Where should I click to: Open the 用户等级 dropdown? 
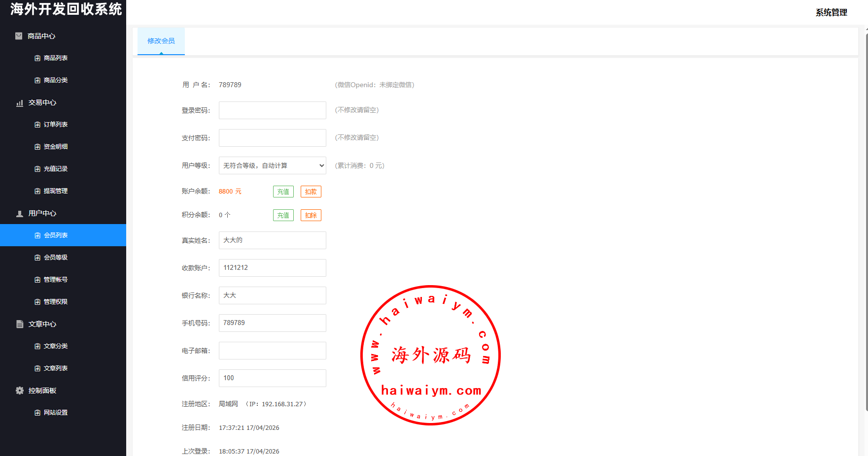pos(272,165)
